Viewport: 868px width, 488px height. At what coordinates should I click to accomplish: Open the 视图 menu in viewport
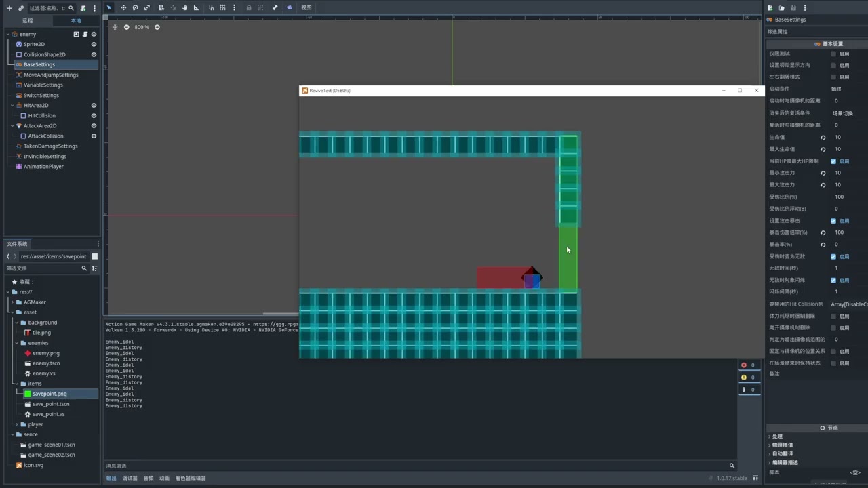[307, 7]
